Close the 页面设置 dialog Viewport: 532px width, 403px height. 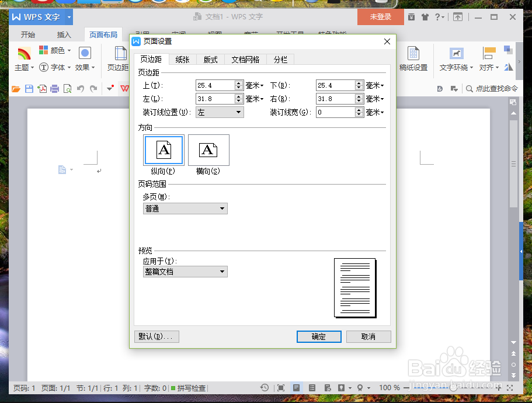pyautogui.click(x=387, y=41)
